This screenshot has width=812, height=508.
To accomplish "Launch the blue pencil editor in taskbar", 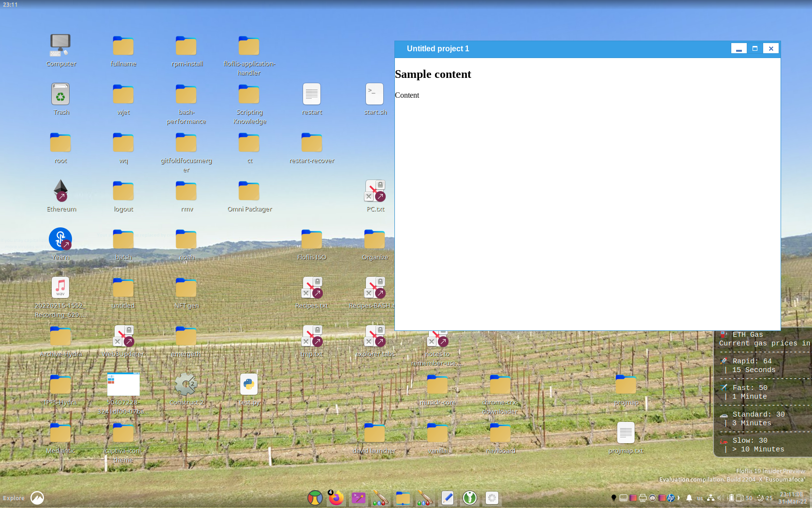I will pos(448,497).
